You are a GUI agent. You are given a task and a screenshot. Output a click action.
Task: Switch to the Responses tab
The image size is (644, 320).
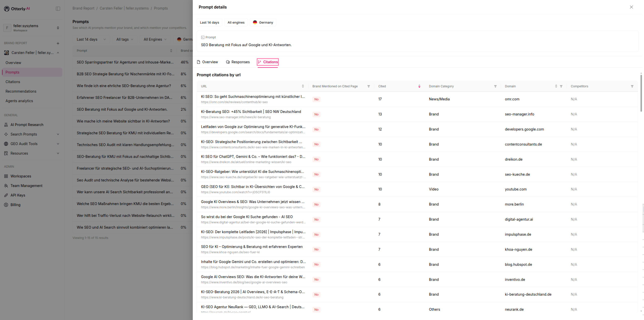(238, 62)
